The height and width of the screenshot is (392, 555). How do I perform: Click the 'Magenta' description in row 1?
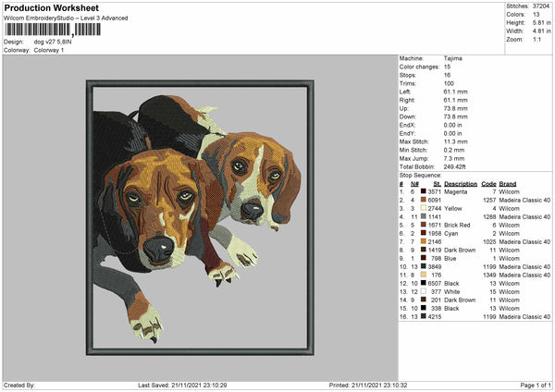[455, 191]
